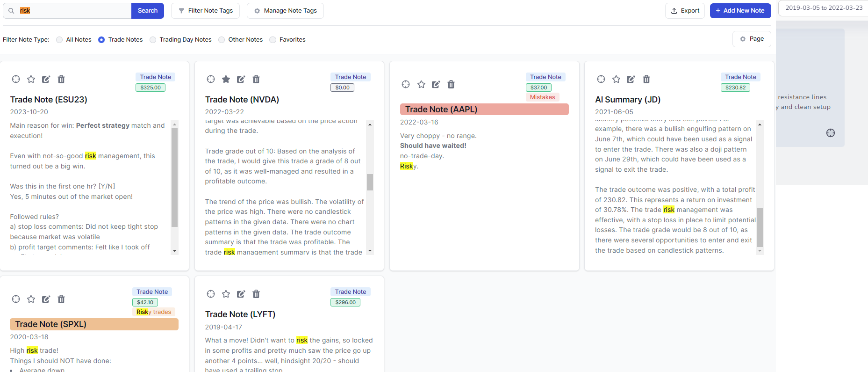Select the Trade Notes radio option
Image resolution: width=868 pixels, height=372 pixels.
tap(101, 40)
